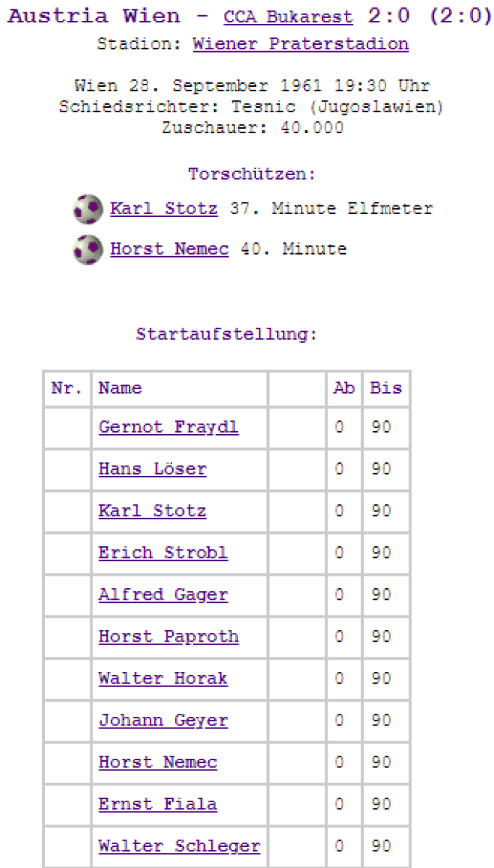
Task: Click Horst Nemec in the goalscorers list
Action: click(169, 250)
